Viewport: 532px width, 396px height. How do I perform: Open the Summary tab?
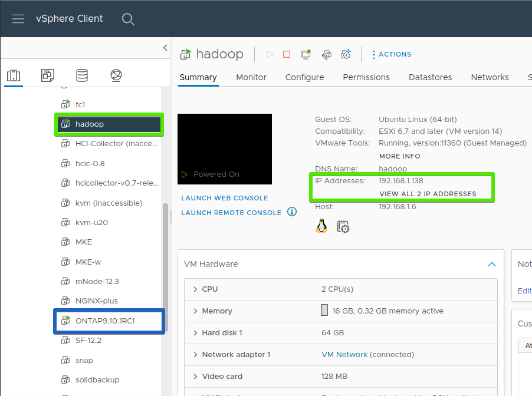click(198, 77)
